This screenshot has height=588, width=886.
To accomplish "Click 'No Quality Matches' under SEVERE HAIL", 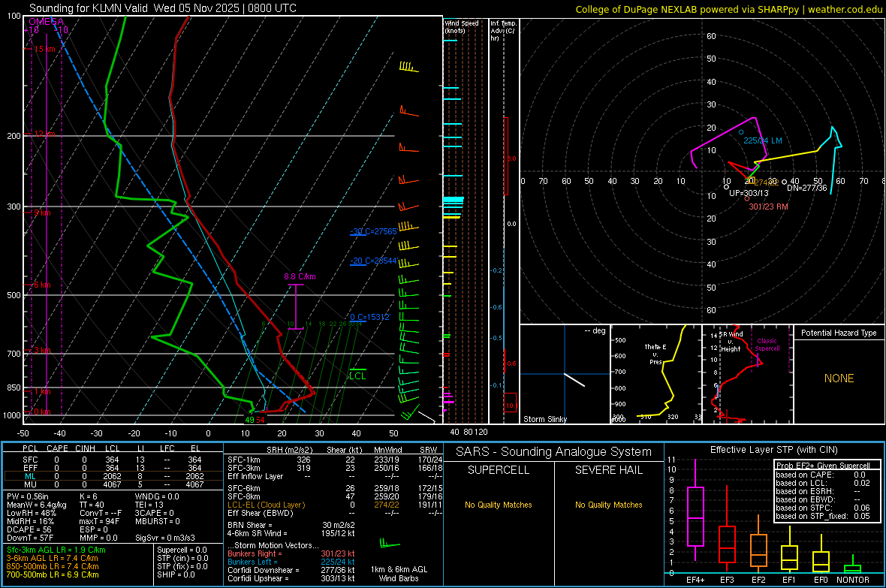I will [608, 505].
